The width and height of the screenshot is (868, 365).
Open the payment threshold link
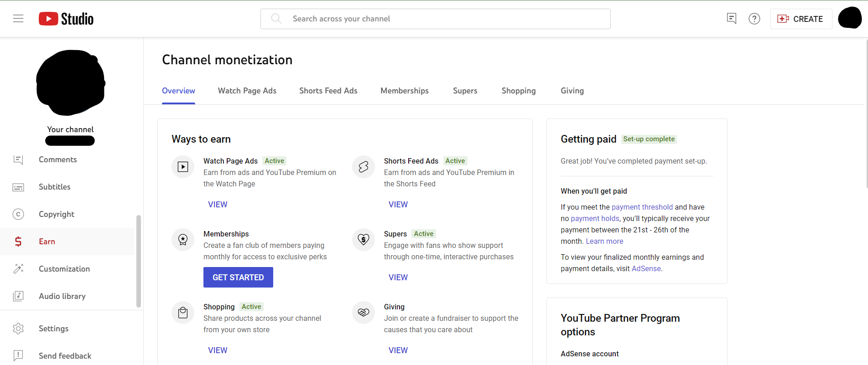[x=642, y=207]
